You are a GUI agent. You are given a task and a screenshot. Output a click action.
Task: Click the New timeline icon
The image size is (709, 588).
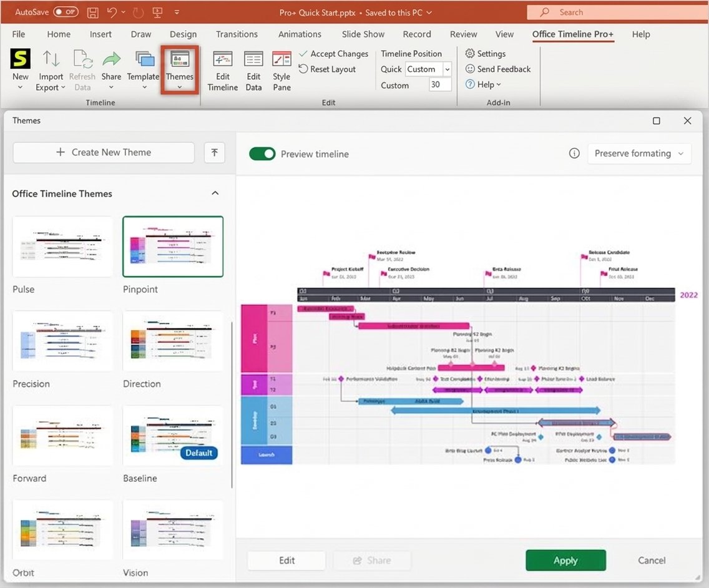[21, 59]
